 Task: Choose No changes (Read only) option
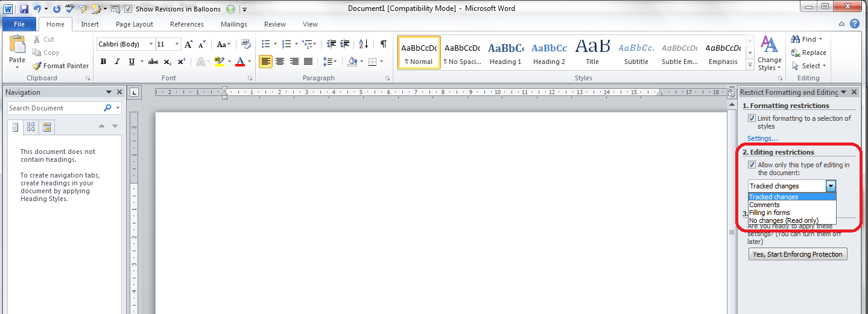[x=784, y=220]
